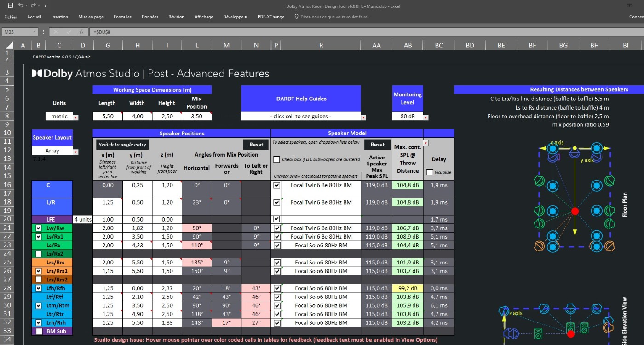Click the Insert Function fx icon
This screenshot has width=644, height=345.
click(x=81, y=32)
